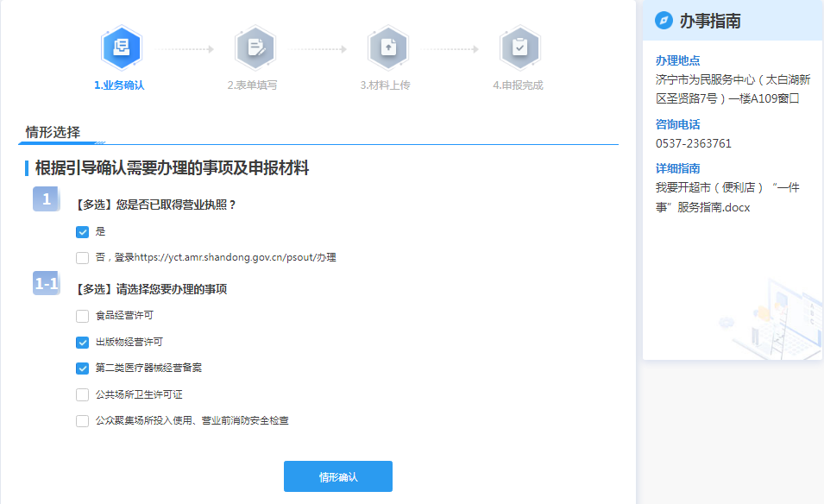
Task: Uncheck the 出版物经营许可 checkbox
Action: (82, 343)
